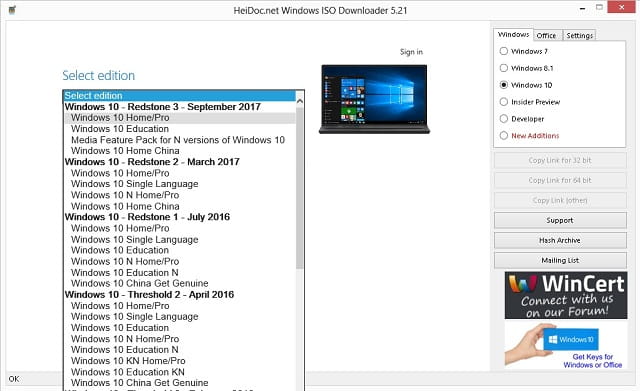This screenshot has height=391, width=640.
Task: Select Windows 10 N Home/Pro under Redstone 1
Action: point(180,261)
